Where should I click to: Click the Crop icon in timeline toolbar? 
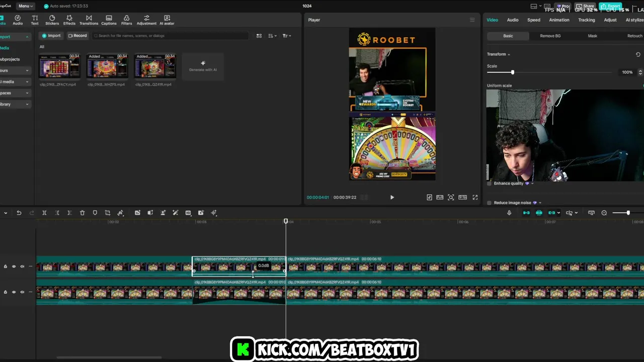[108, 213]
